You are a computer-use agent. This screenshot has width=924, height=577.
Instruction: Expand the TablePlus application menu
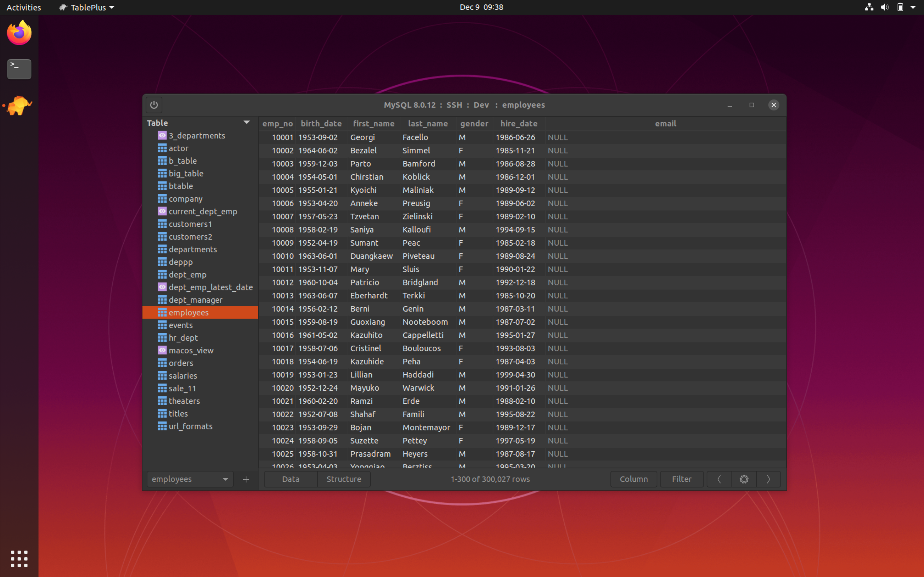86,7
